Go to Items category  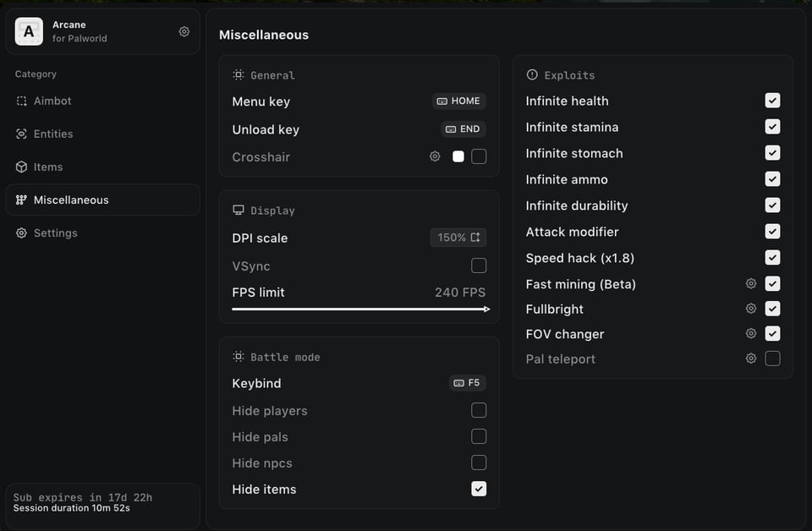[102, 167]
